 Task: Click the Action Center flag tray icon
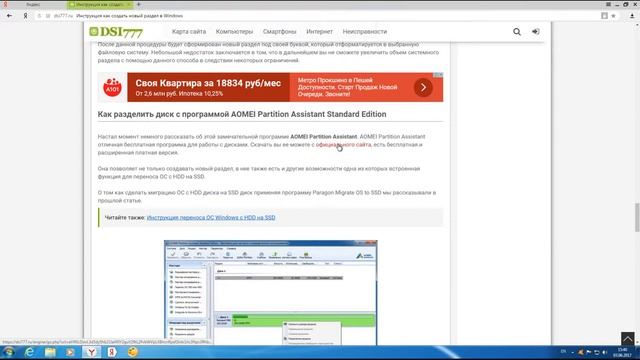589,352
